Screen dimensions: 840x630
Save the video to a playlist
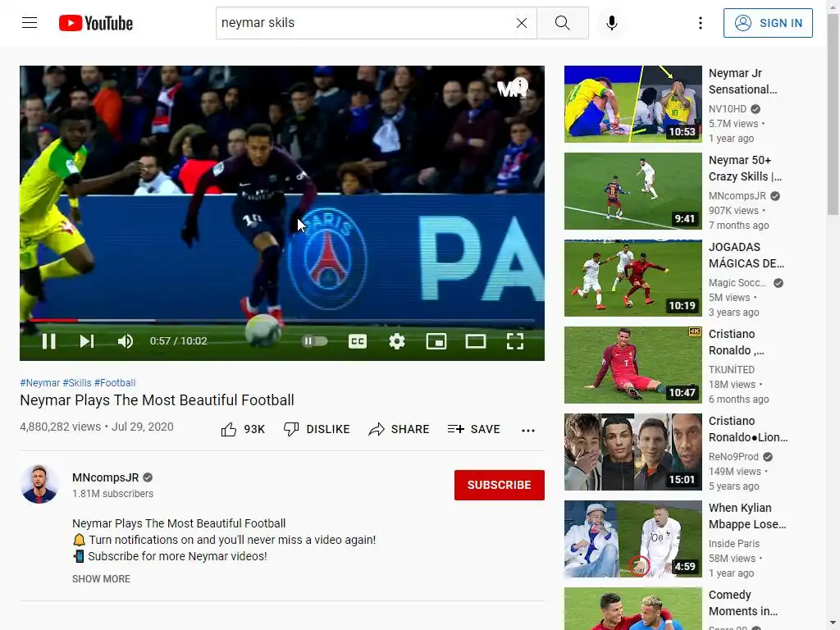pyautogui.click(x=474, y=430)
